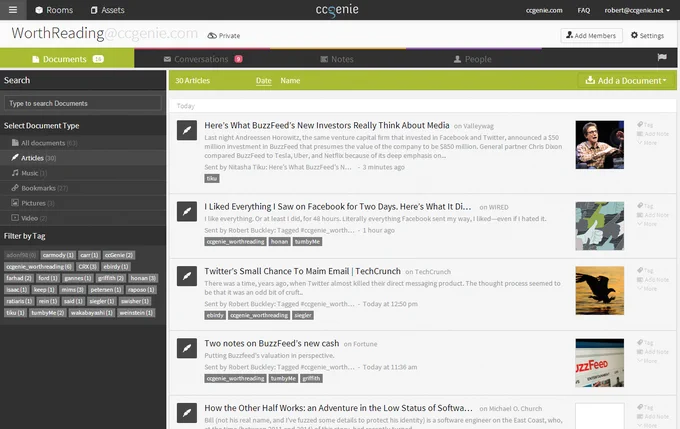Filter by Video document type
This screenshot has width=680, height=429.
[82, 218]
